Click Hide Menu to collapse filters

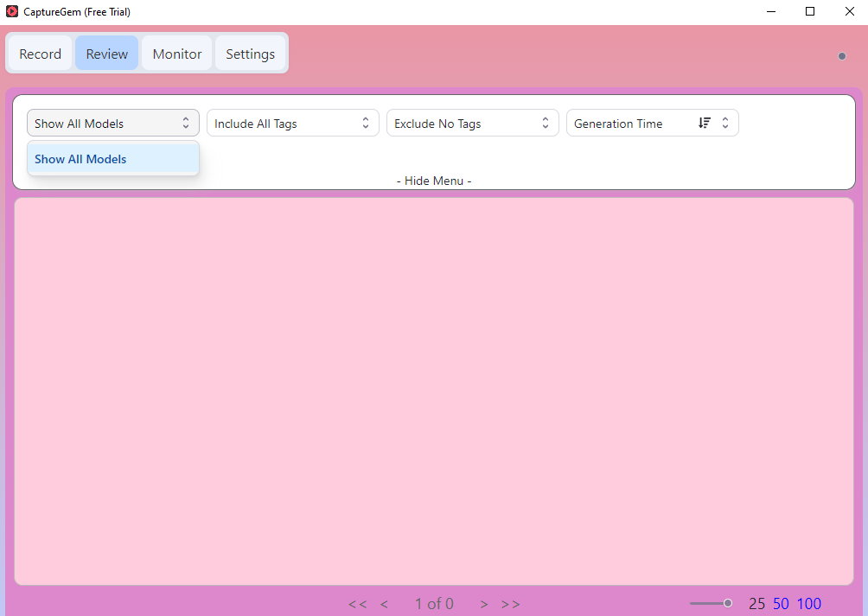point(433,181)
